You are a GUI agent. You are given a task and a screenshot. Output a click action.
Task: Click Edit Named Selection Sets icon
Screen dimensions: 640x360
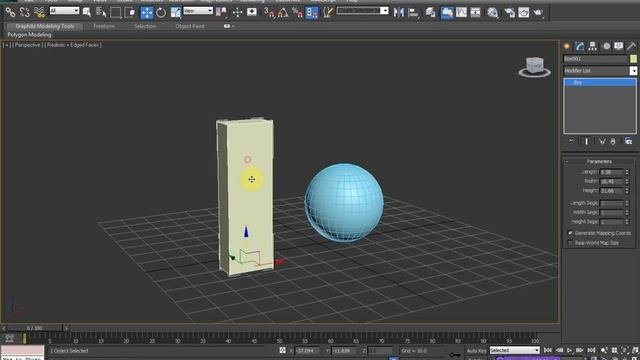(x=328, y=13)
